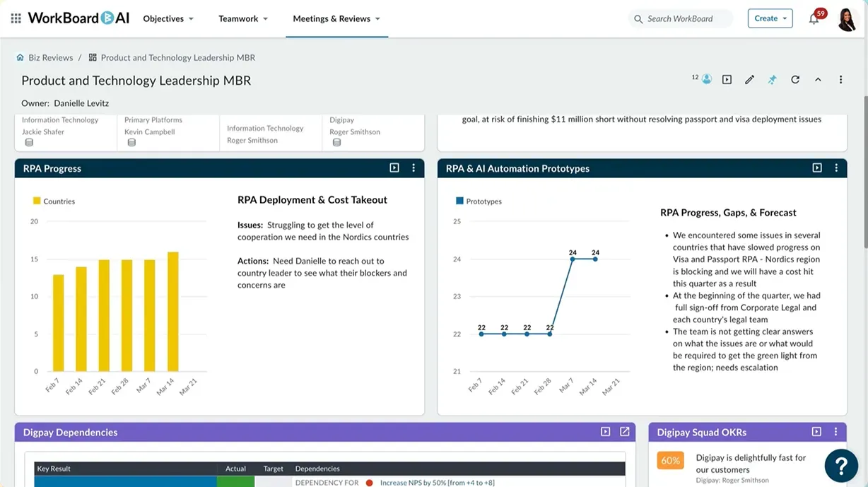Edit the MBR with pencil icon

[x=749, y=80]
